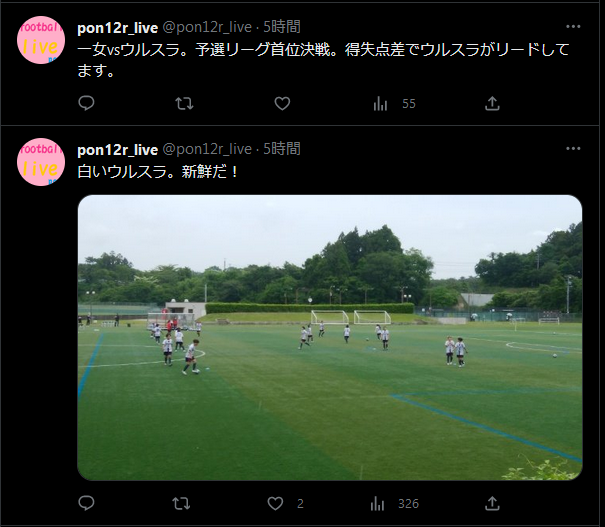Screen dimensions: 605x527
Task: Share the soccer field photo tweet
Action: 492,503
